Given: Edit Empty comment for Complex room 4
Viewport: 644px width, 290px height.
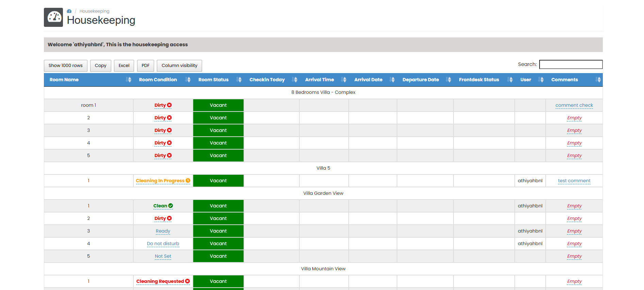Looking at the screenshot, I should (x=574, y=143).
